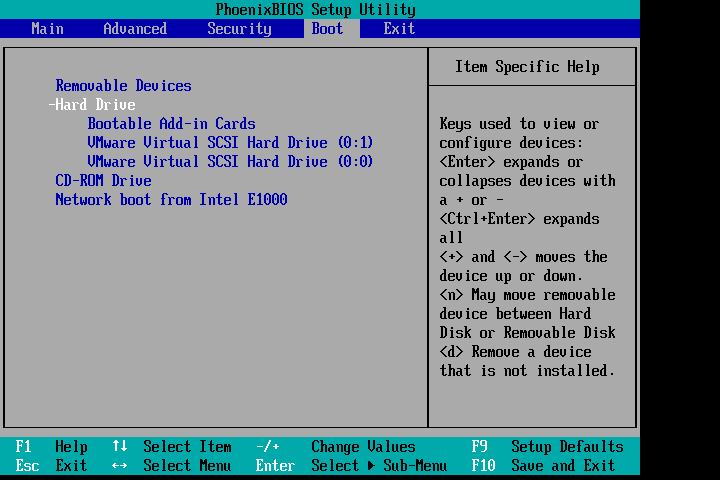
Task: Click the Item Specific Help heading
Action: pyautogui.click(x=527, y=67)
